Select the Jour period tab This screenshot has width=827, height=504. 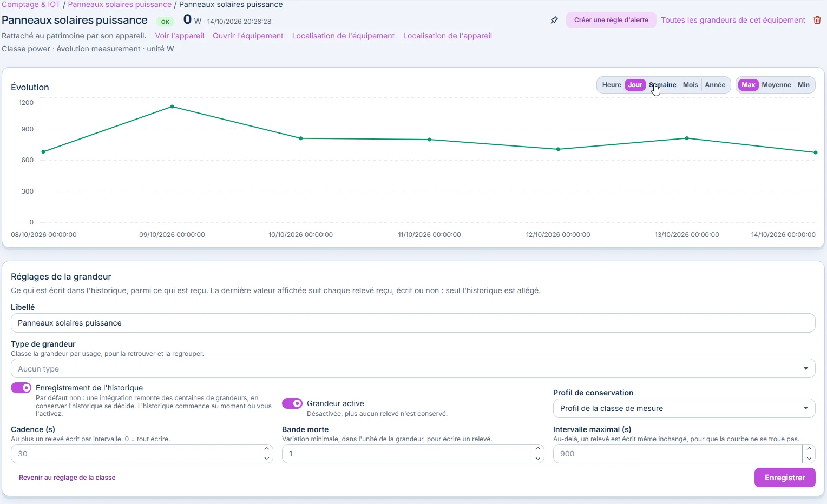(x=635, y=85)
